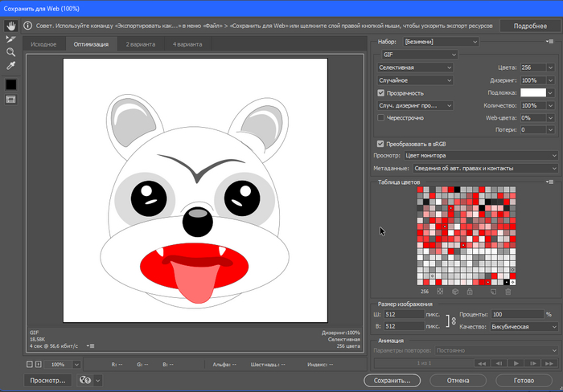Select the Zoom tool
Screen dimensions: 563x392
tap(11, 52)
